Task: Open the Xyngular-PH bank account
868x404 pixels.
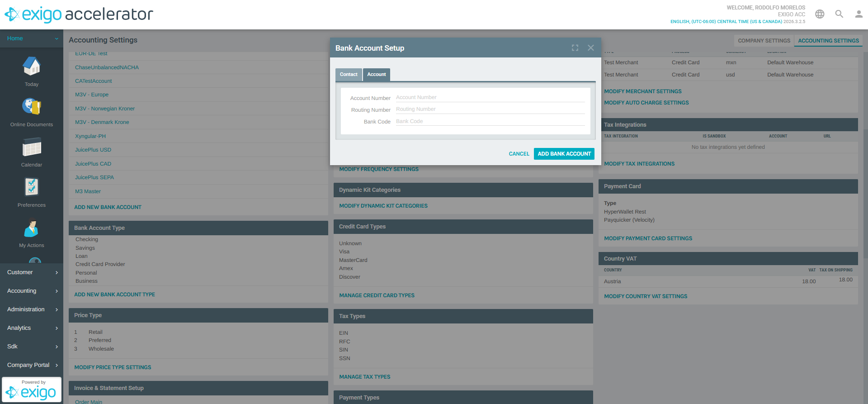Action: pyautogui.click(x=90, y=136)
